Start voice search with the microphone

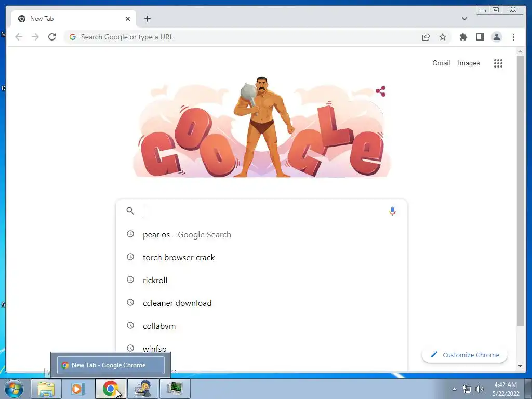(x=392, y=211)
